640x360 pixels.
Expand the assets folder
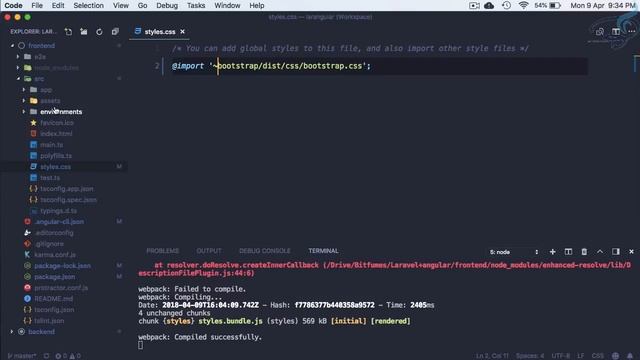pos(24,101)
